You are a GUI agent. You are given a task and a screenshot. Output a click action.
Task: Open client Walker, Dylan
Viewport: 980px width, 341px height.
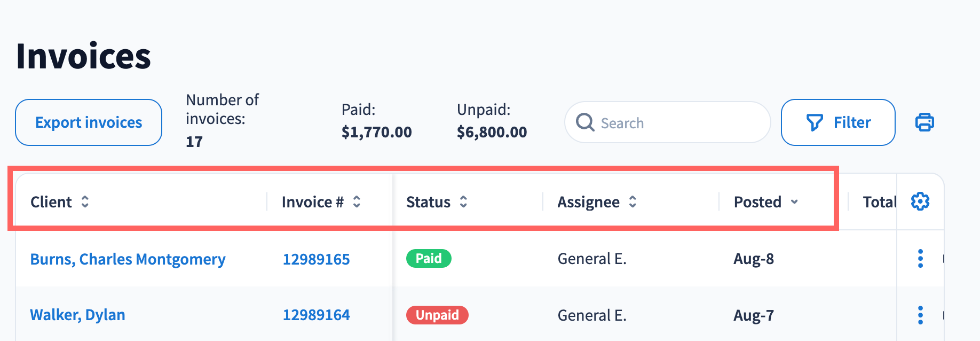78,315
